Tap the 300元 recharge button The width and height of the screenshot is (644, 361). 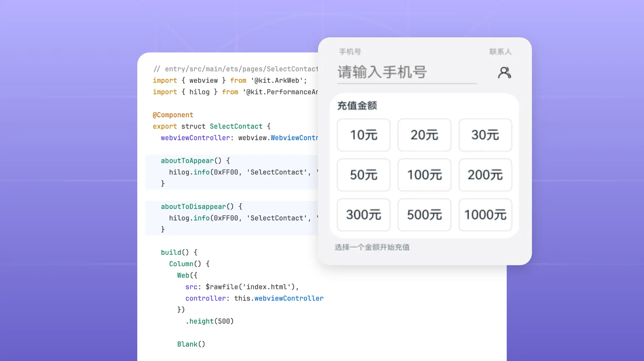(364, 215)
